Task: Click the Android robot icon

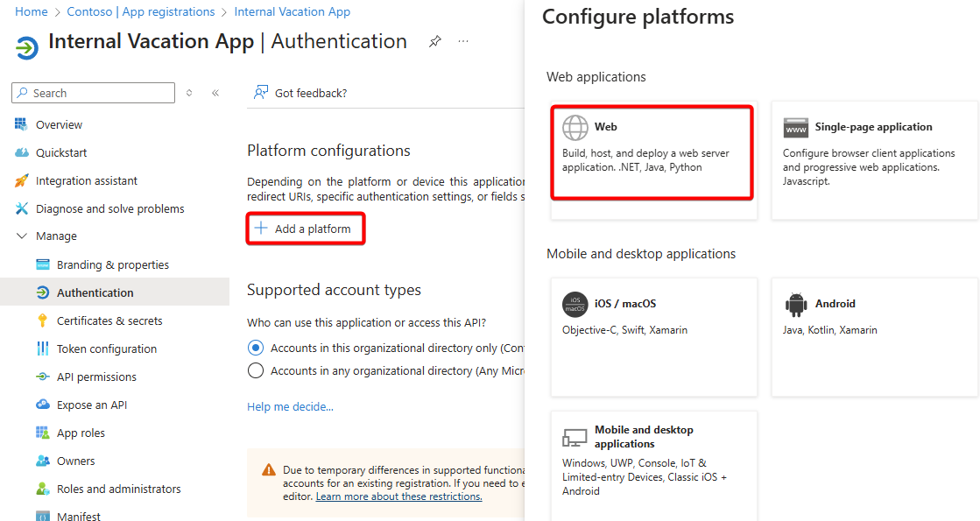Action: tap(795, 305)
